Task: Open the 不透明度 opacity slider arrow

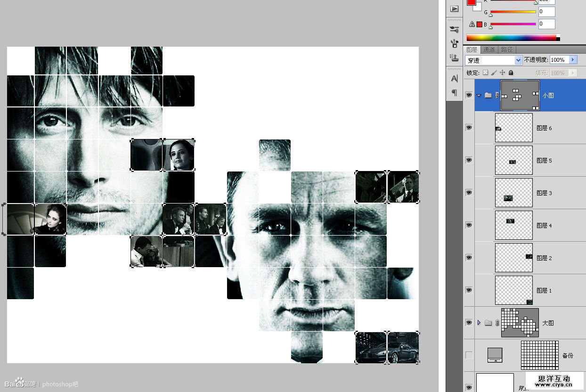Action: pyautogui.click(x=573, y=60)
